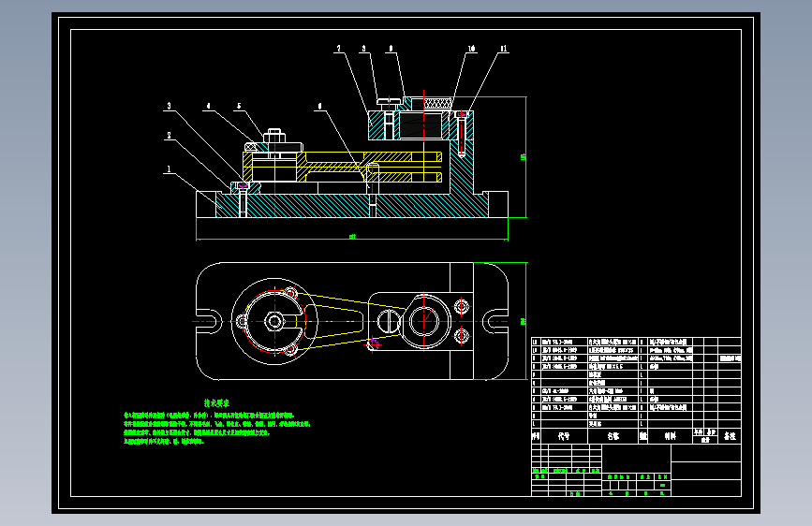
Task: Select the green 技术要求 heading text
Action: pyautogui.click(x=216, y=402)
